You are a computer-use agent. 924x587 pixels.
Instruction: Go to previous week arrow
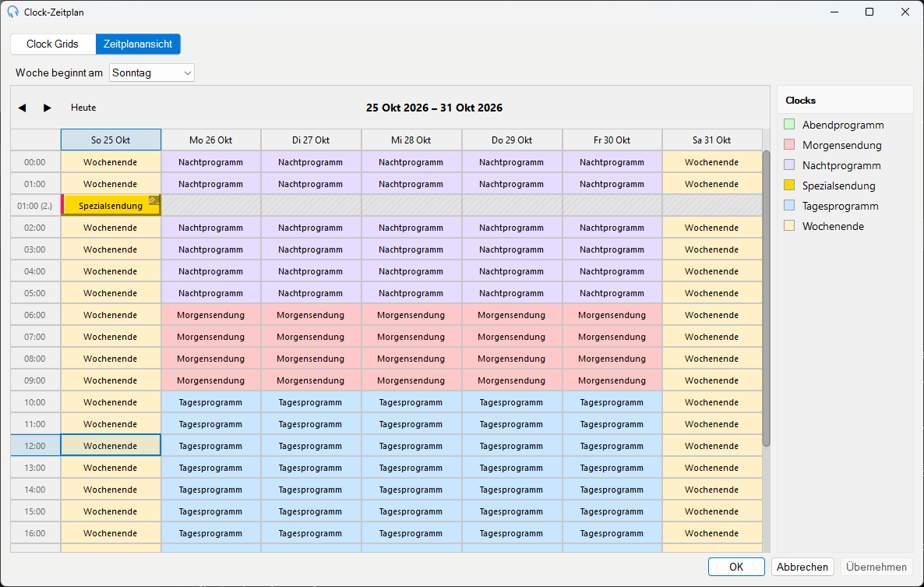(x=23, y=108)
